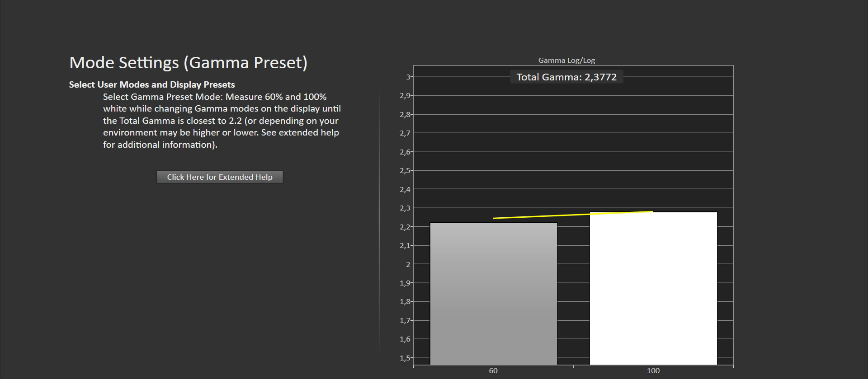Click the yellow gamma trend line
This screenshot has height=379, width=868.
click(x=573, y=215)
